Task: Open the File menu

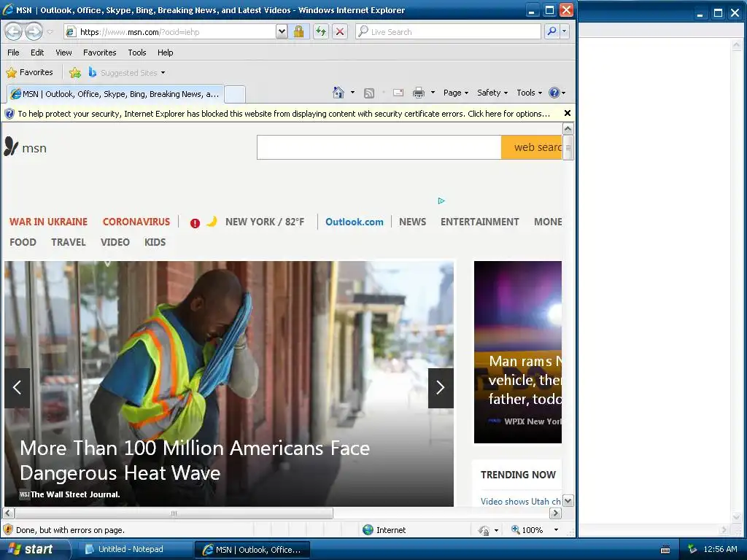Action: point(13,52)
